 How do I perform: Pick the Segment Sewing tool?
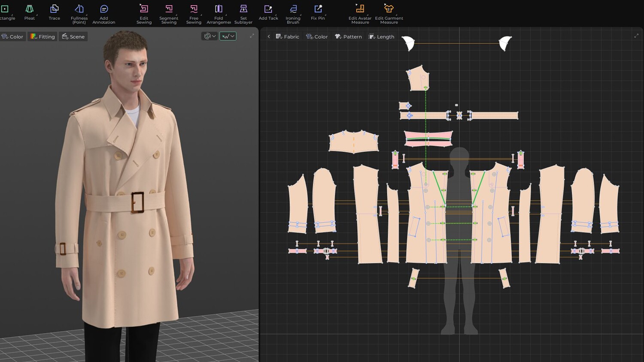(x=169, y=13)
